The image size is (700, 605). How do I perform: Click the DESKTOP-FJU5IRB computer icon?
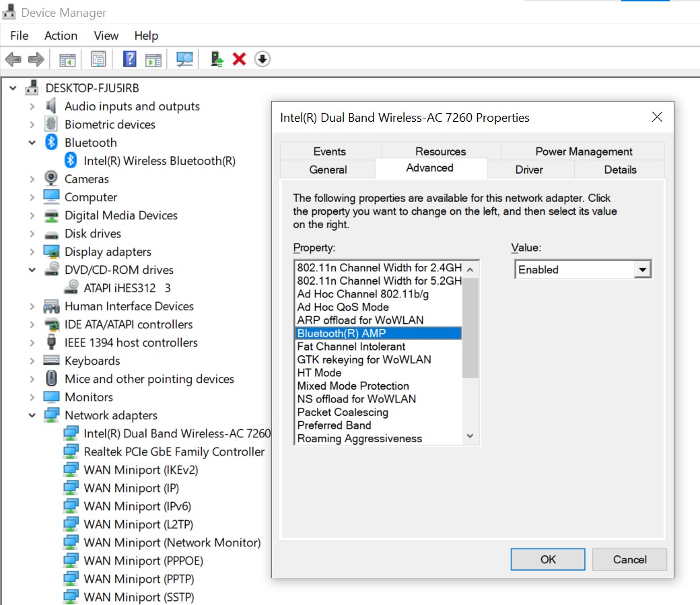click(32, 87)
